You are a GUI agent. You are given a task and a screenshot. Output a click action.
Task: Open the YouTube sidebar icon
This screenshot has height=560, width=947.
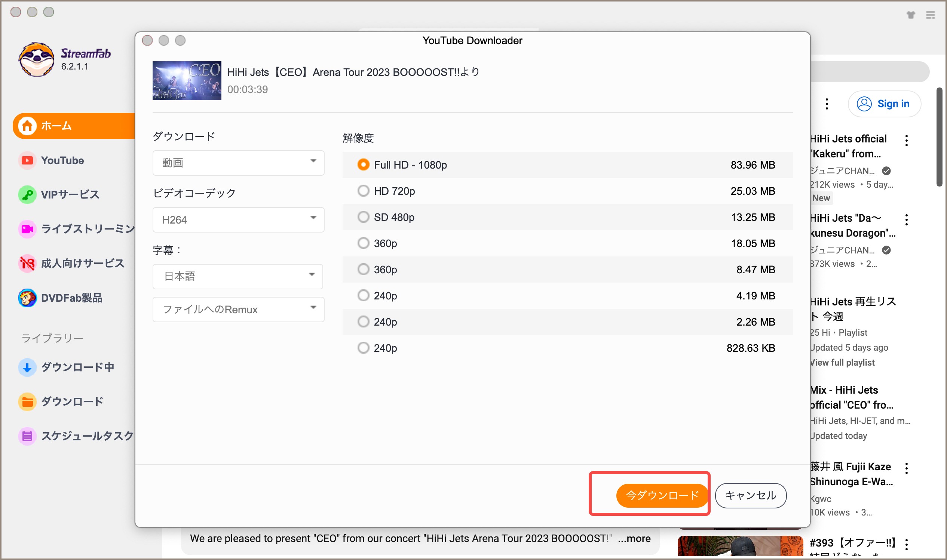click(27, 160)
